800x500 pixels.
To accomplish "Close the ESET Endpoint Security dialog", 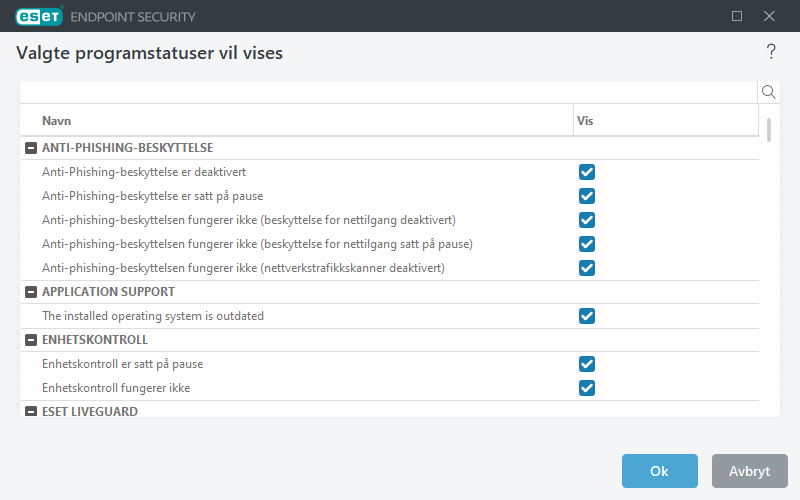I will click(x=769, y=16).
